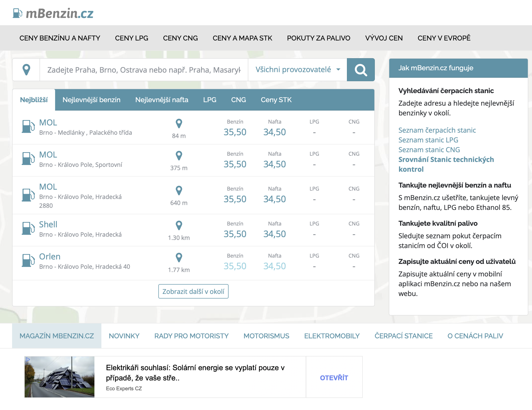Click fuel pump icon for MOL Sportovní

[28, 159]
